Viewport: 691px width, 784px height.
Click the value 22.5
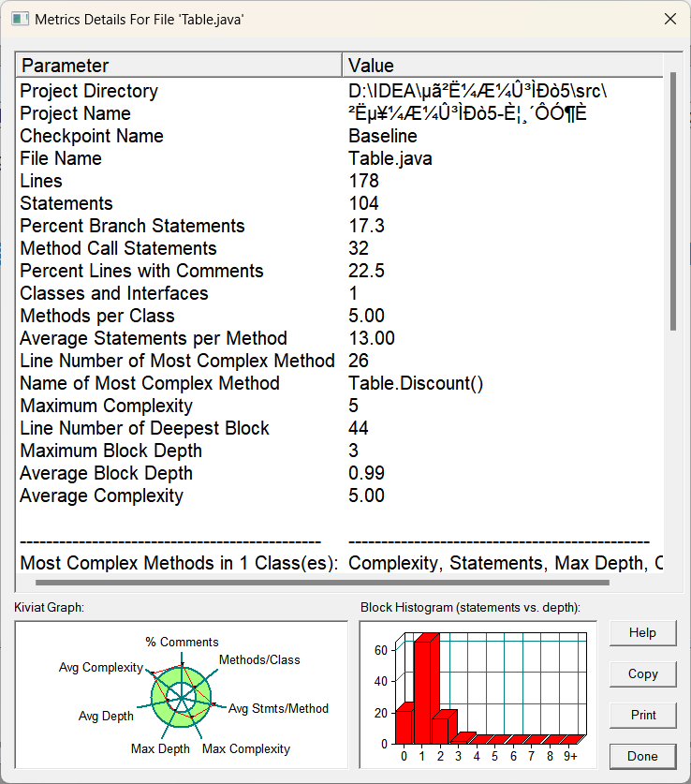(367, 271)
